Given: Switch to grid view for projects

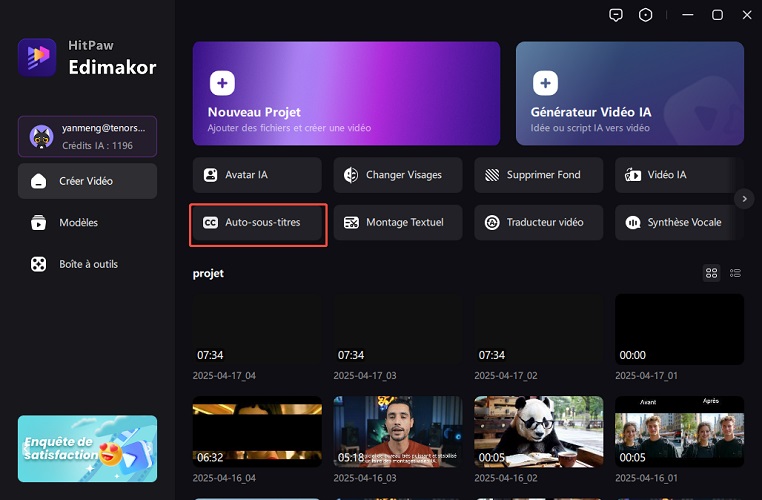Looking at the screenshot, I should click(x=711, y=273).
